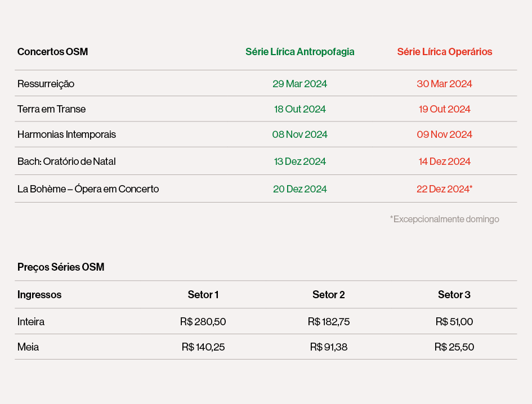Select the 08 Nov 2024 date
This screenshot has width=532, height=404.
[300, 134]
